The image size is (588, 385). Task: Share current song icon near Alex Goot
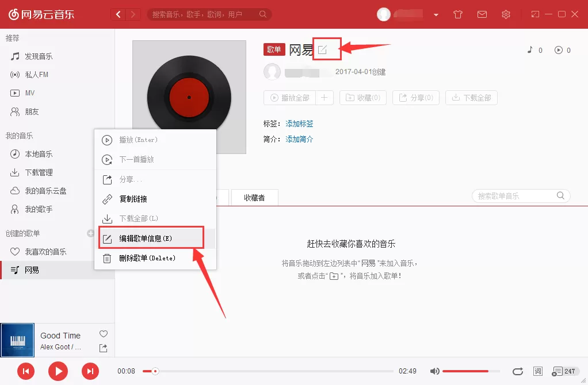[x=103, y=348]
